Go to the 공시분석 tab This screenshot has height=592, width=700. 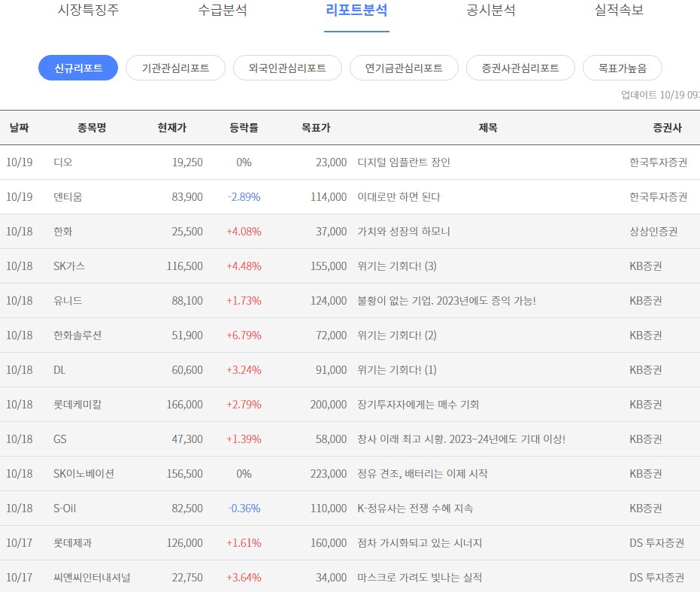pos(491,10)
